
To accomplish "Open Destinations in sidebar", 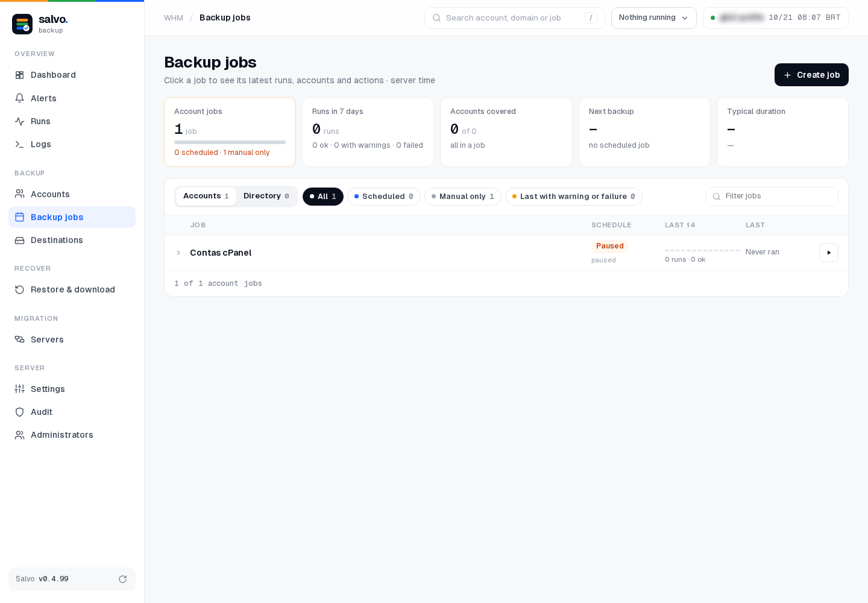I will click(72, 240).
